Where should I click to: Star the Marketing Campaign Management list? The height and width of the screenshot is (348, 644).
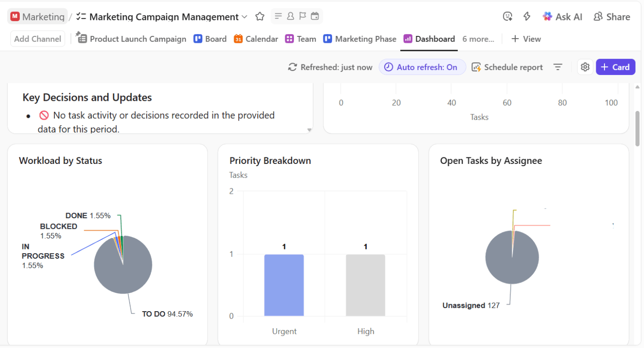[x=259, y=16]
